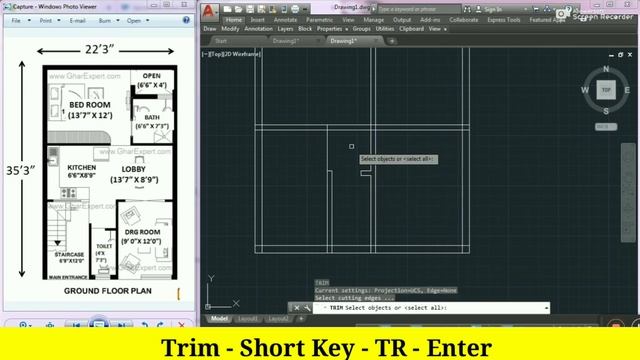The height and width of the screenshot is (360, 640).
Task: Click the Plot printer icon in AutoCAD
Action: pyautogui.click(x=295, y=9)
